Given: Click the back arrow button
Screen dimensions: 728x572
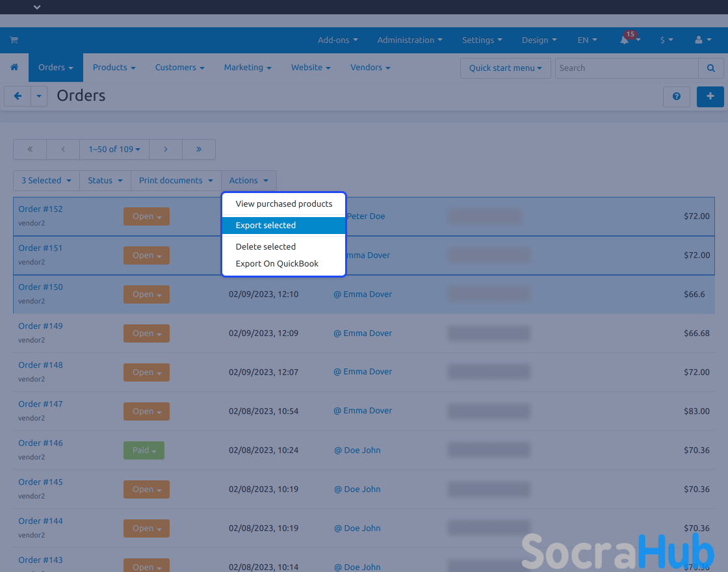Looking at the screenshot, I should click(18, 96).
